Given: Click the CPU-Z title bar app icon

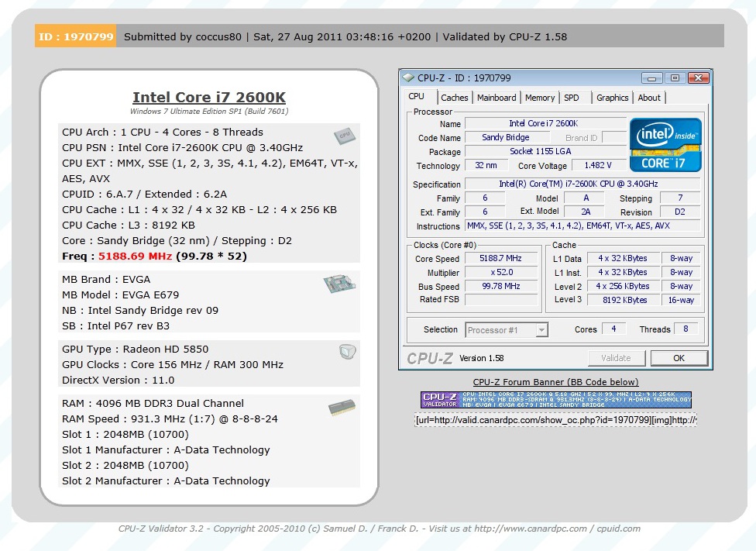Looking at the screenshot, I should [408, 77].
